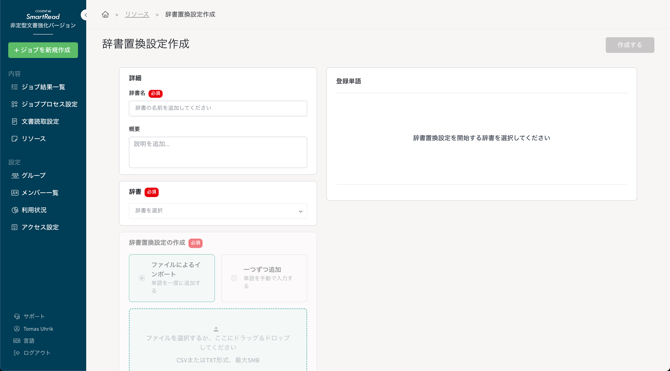
Task: Click the 作成する button
Action: [x=629, y=45]
